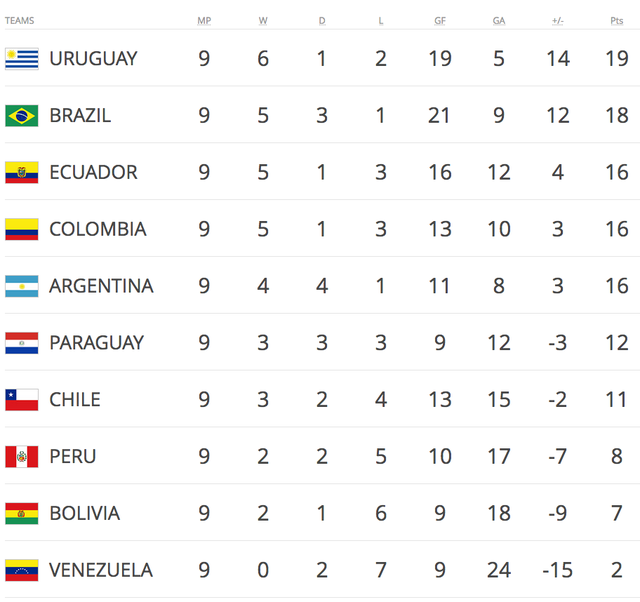Open the BRAZIL team link
Viewport: 640px width, 602px height.
80,116
